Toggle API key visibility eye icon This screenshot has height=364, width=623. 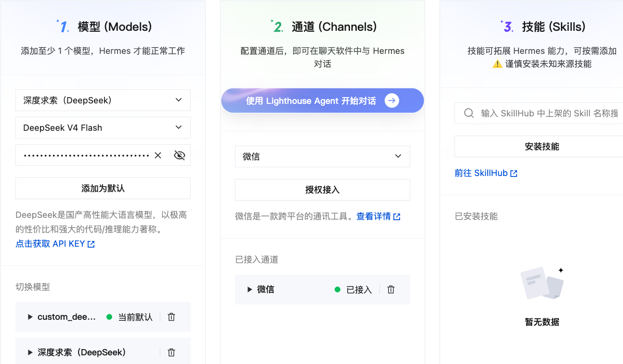pyautogui.click(x=180, y=155)
